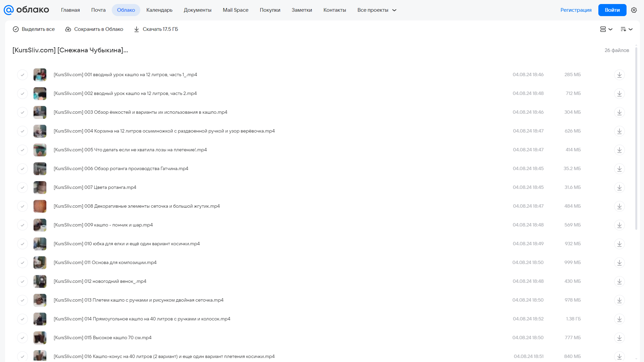
Task: Download the 014 Прямоугольное кашпо video
Action: [x=620, y=319]
